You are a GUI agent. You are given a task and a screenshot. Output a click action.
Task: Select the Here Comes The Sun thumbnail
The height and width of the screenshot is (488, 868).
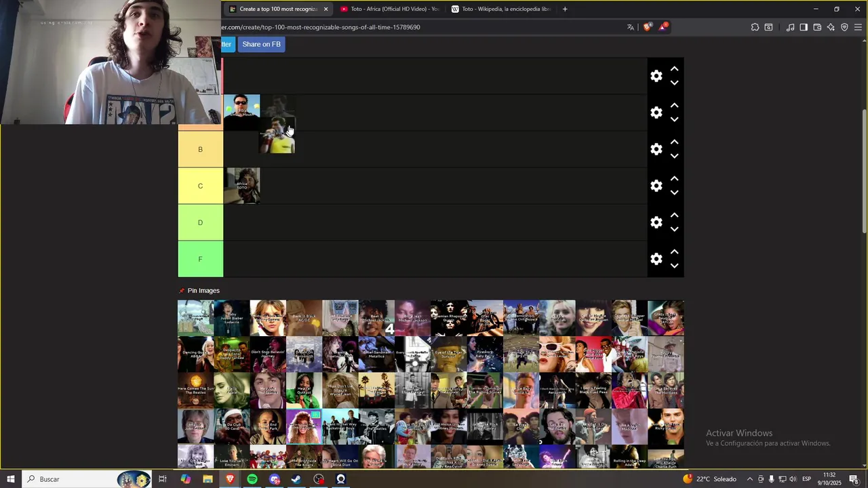195,391
